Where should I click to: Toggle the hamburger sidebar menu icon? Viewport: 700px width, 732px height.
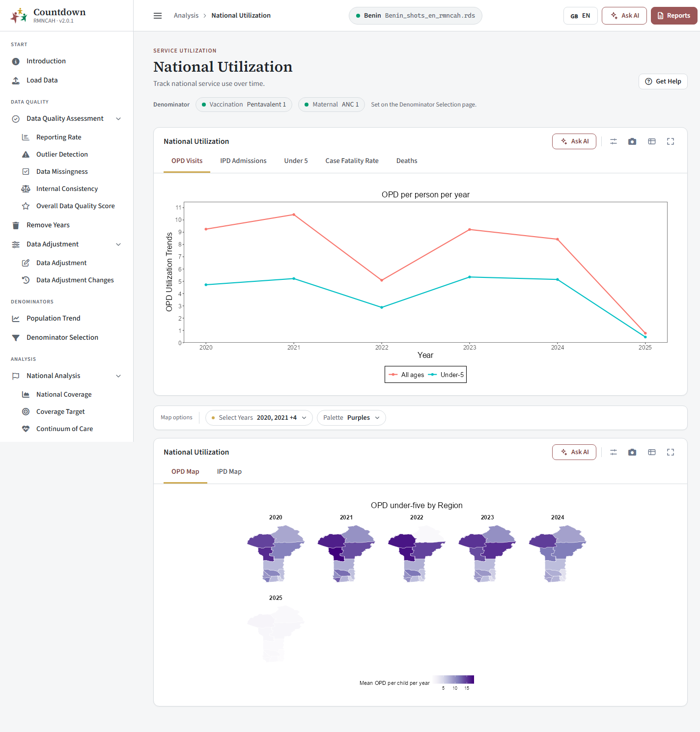(x=158, y=16)
